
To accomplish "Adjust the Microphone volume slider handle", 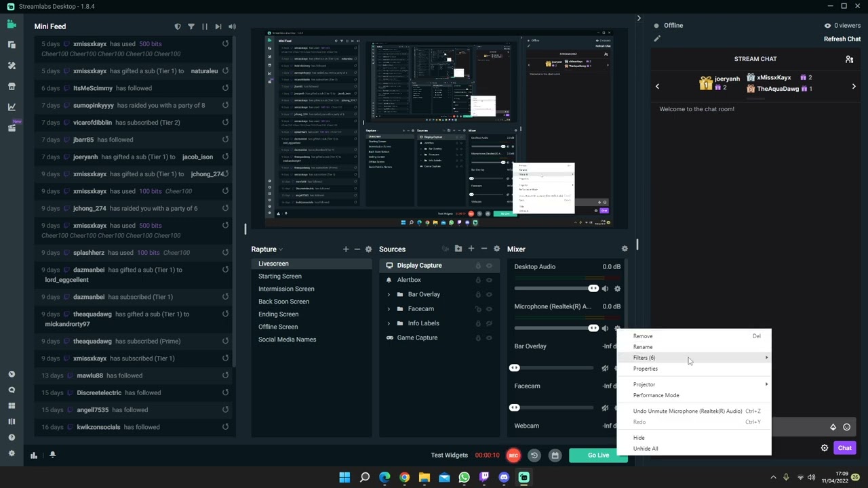I will click(593, 328).
